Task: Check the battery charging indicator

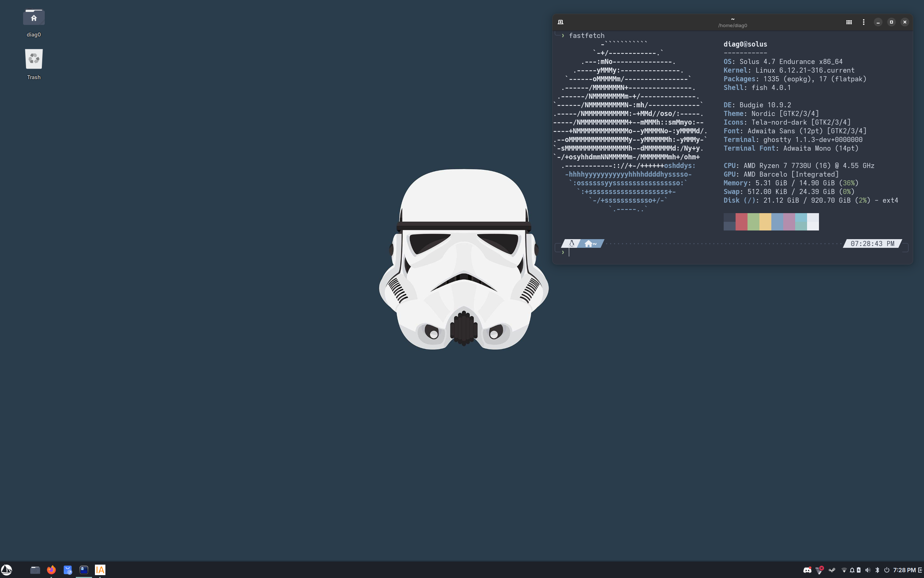Action: pyautogui.click(x=859, y=570)
